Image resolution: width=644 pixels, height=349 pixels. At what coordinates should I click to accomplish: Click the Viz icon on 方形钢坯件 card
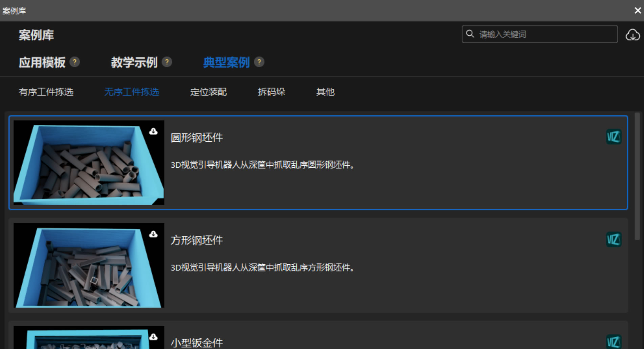click(x=614, y=240)
